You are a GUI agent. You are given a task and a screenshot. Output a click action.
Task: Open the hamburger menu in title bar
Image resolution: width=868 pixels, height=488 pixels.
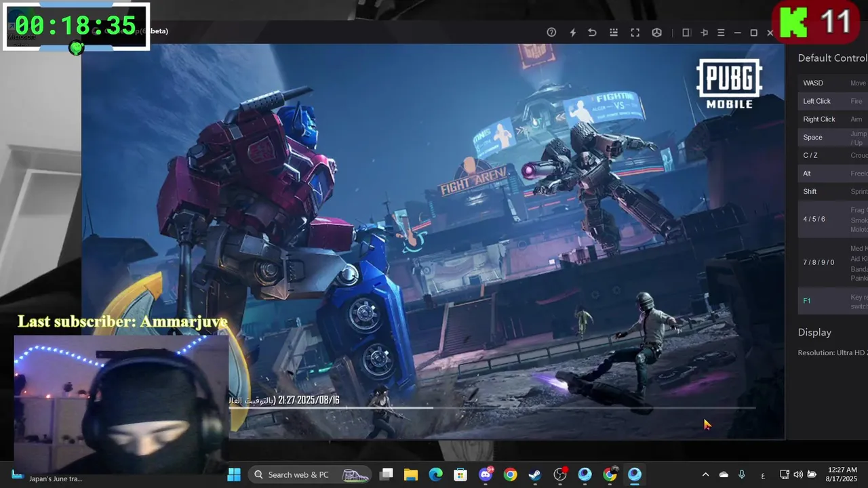tap(721, 33)
